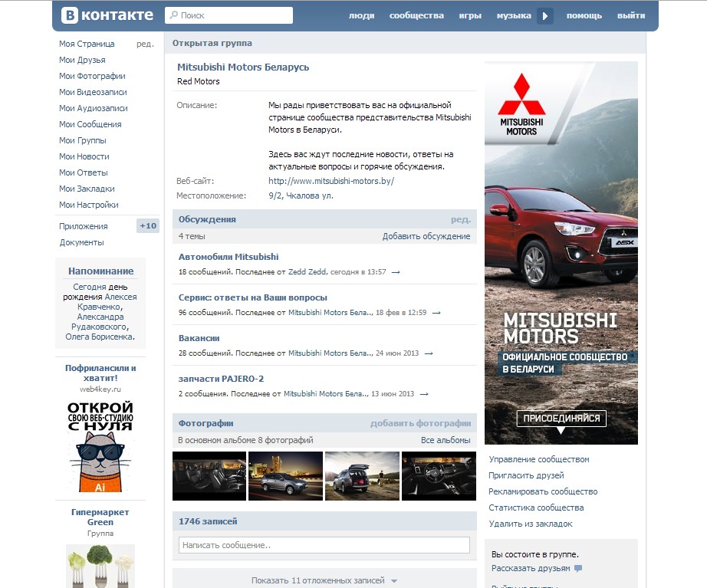Open Управление сообществом
This screenshot has width=707, height=588.
tap(539, 459)
